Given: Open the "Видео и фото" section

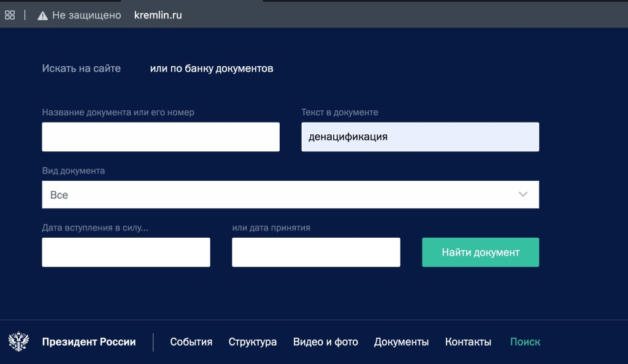Looking at the screenshot, I should tap(326, 342).
